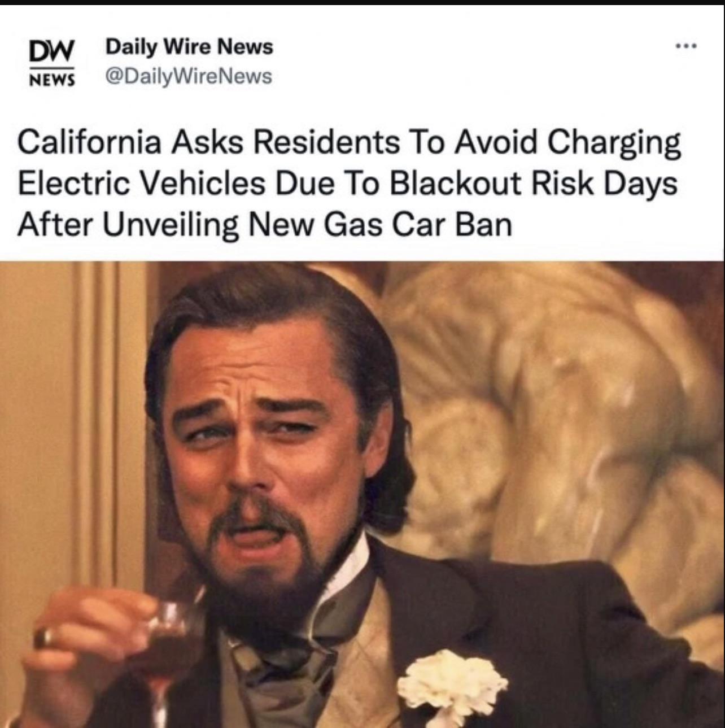Click the DW News profile avatar

pyautogui.click(x=52, y=63)
